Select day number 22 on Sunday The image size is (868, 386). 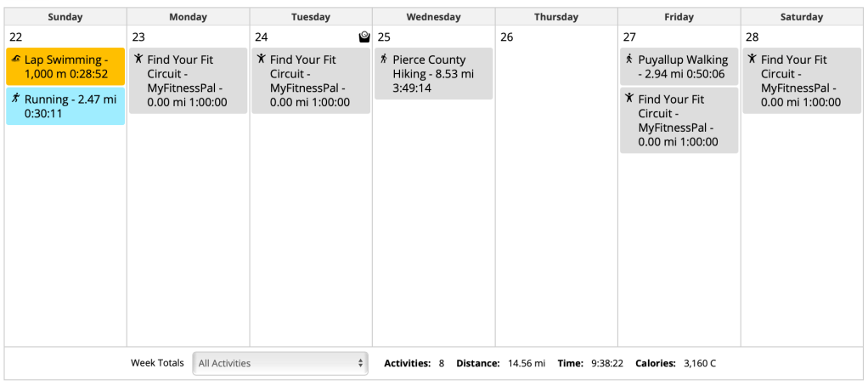pyautogui.click(x=14, y=37)
